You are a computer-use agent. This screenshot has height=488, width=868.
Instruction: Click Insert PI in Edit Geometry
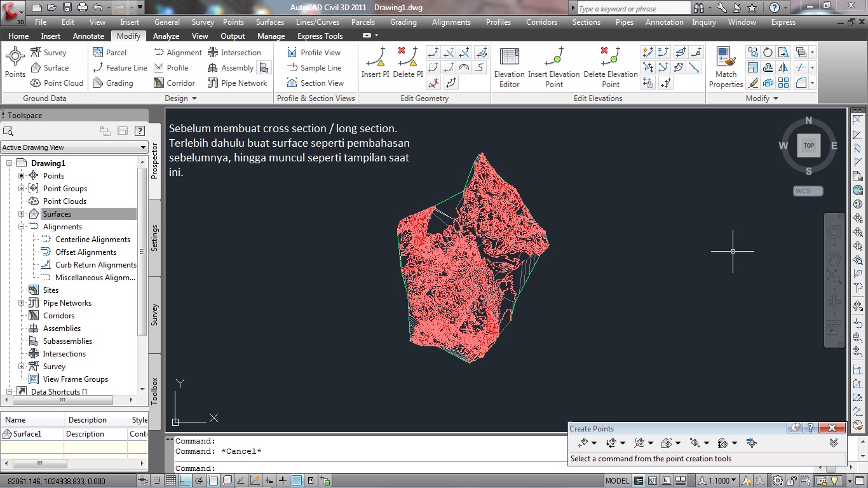point(376,63)
